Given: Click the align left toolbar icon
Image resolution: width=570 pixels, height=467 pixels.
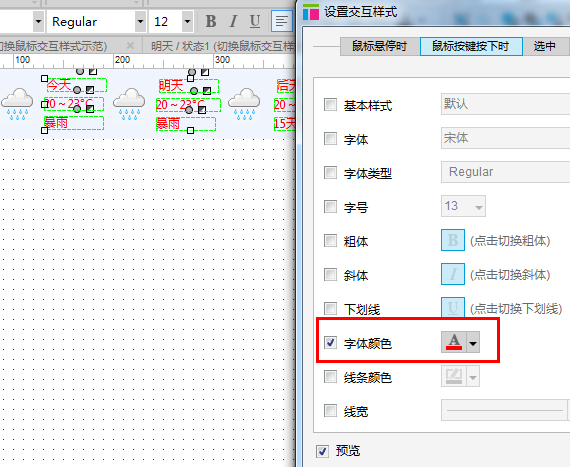Looking at the screenshot, I should [x=282, y=21].
